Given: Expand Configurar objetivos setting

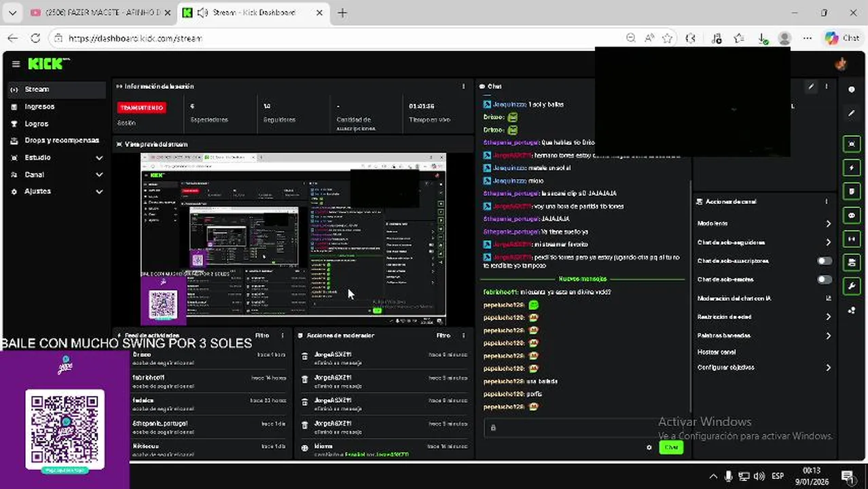Looking at the screenshot, I should (764, 367).
